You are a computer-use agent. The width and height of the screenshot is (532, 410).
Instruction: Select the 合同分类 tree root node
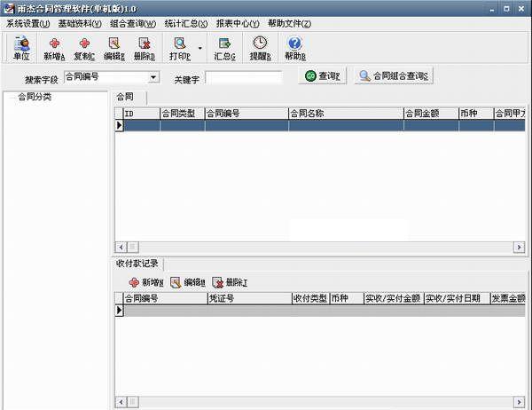(x=35, y=97)
